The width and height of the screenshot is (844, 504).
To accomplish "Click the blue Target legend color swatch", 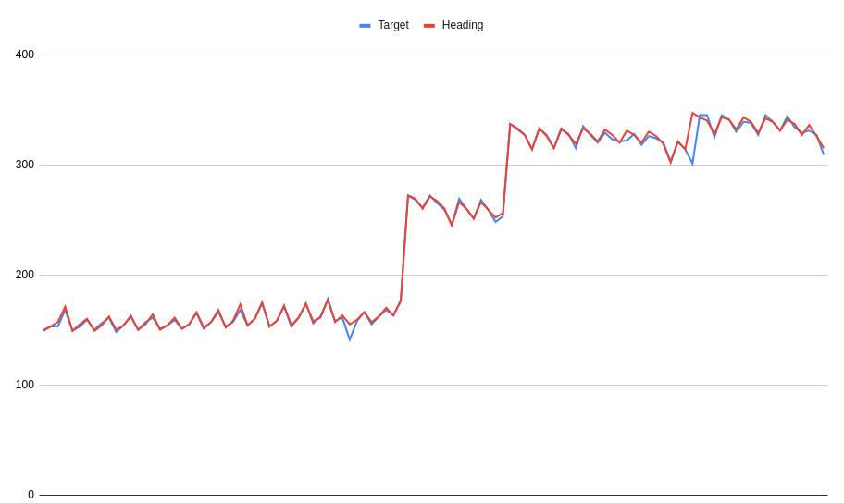I will point(365,25).
